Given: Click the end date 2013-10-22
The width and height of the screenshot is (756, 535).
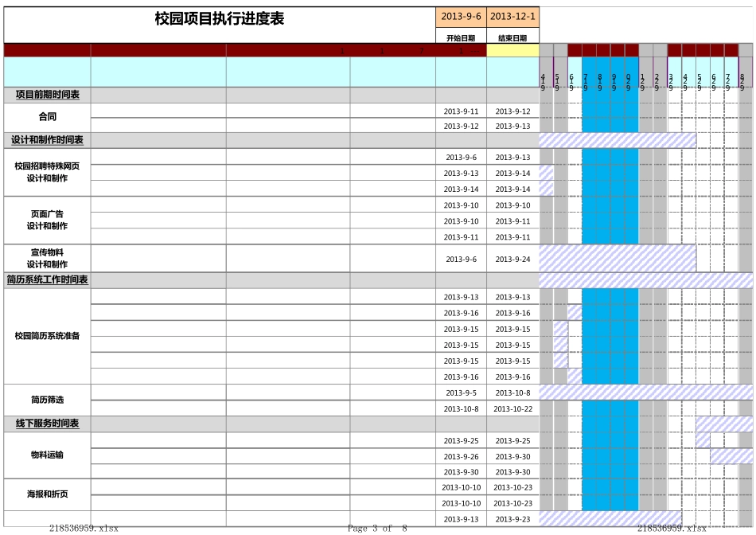Looking at the screenshot, I should pos(512,408).
